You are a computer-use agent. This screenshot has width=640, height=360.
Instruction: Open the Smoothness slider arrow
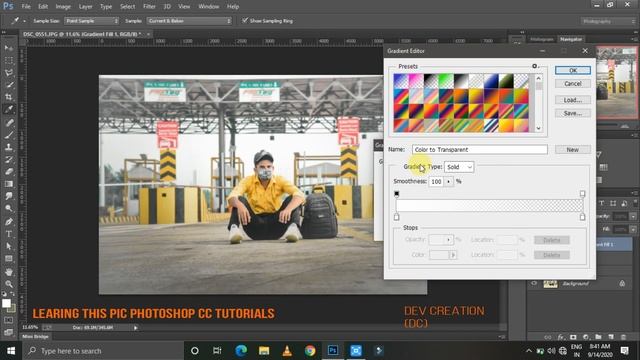pos(449,181)
